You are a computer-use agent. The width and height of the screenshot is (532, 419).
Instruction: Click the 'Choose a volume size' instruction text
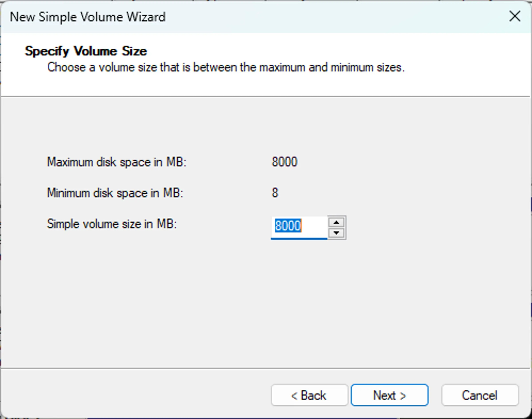coord(226,67)
